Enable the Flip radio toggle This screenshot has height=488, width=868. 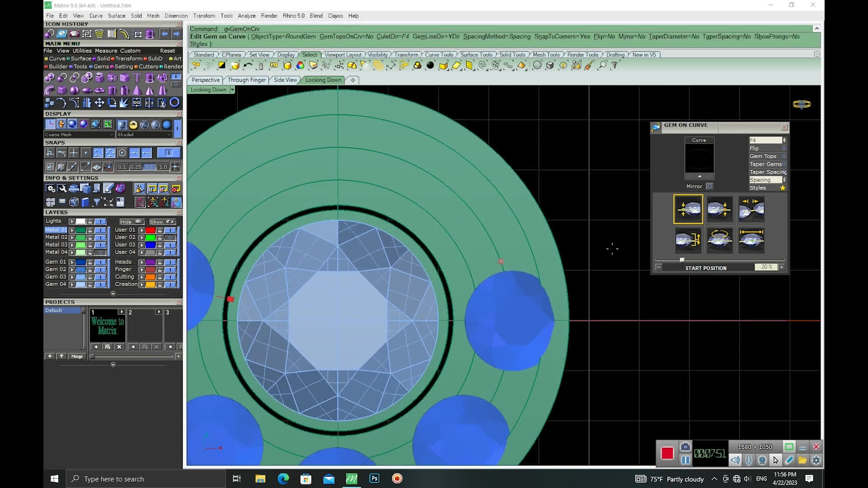tap(783, 148)
